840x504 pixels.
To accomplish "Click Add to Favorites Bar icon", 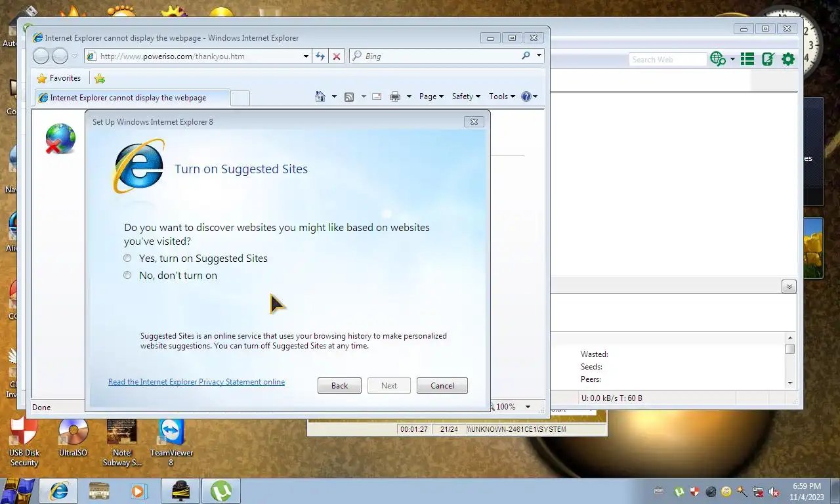I will click(x=100, y=78).
